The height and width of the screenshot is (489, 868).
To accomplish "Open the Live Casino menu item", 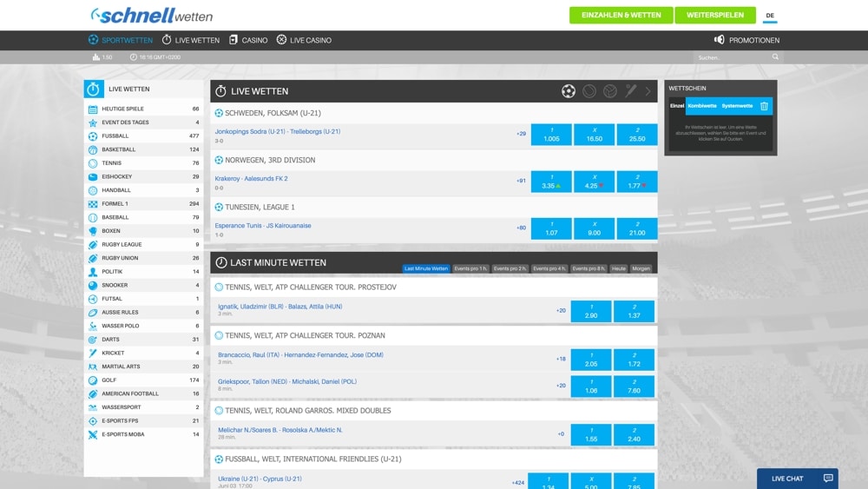I will (x=304, y=40).
